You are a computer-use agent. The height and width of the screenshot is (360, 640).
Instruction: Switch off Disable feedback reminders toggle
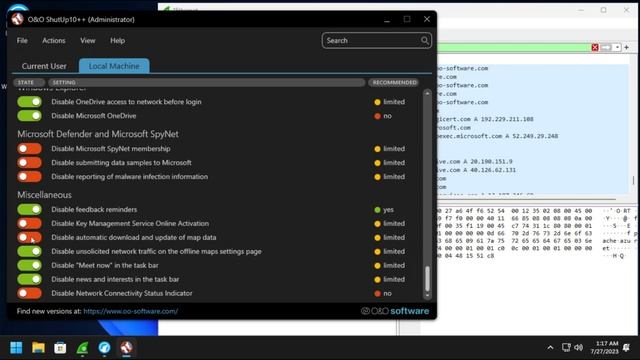click(x=29, y=209)
